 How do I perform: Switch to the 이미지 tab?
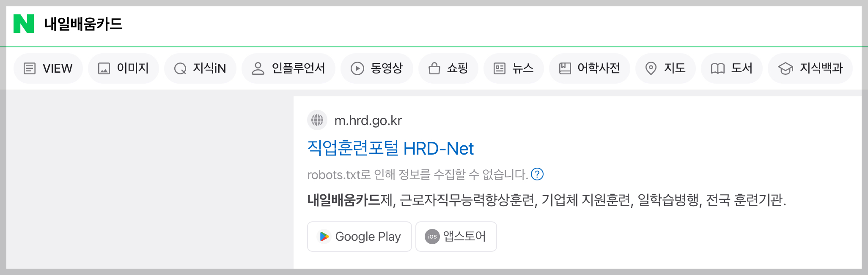click(x=124, y=68)
